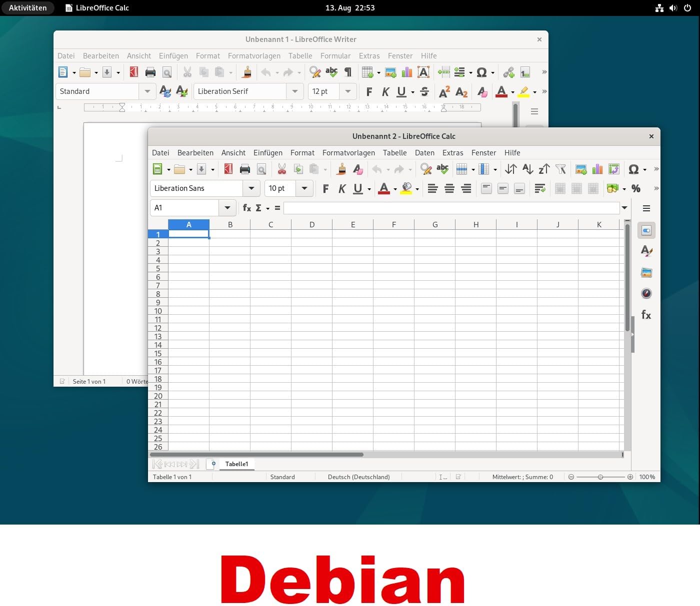
Task: Open the Name Box dropdown in Calc
Action: pos(227,208)
